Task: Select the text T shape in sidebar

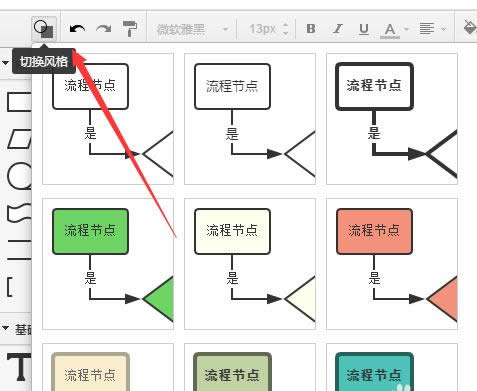Action: (19, 367)
